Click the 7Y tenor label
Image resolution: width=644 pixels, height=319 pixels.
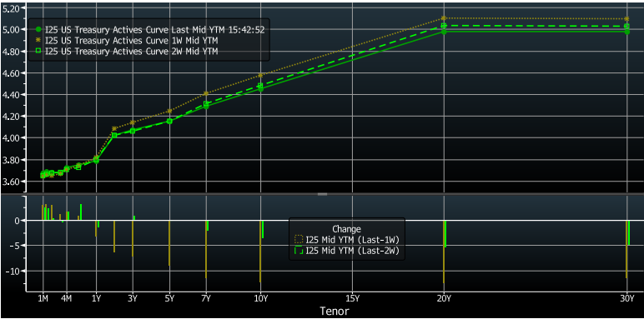point(206,298)
